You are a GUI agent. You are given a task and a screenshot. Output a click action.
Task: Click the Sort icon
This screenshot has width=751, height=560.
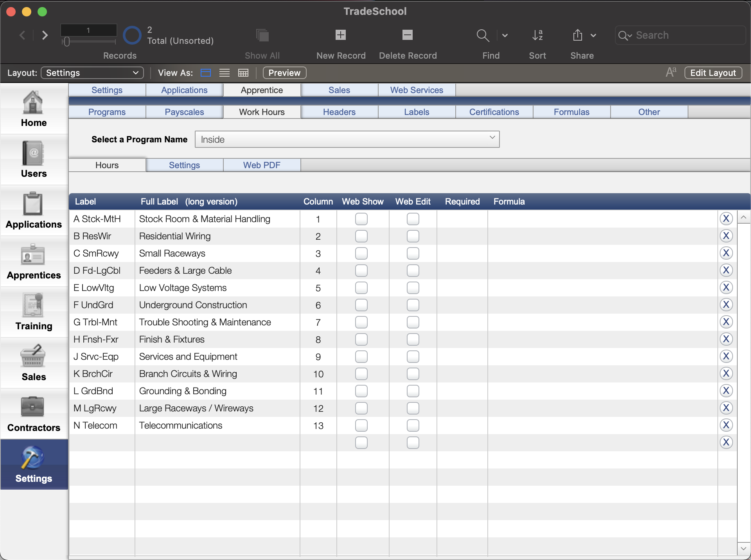537,35
